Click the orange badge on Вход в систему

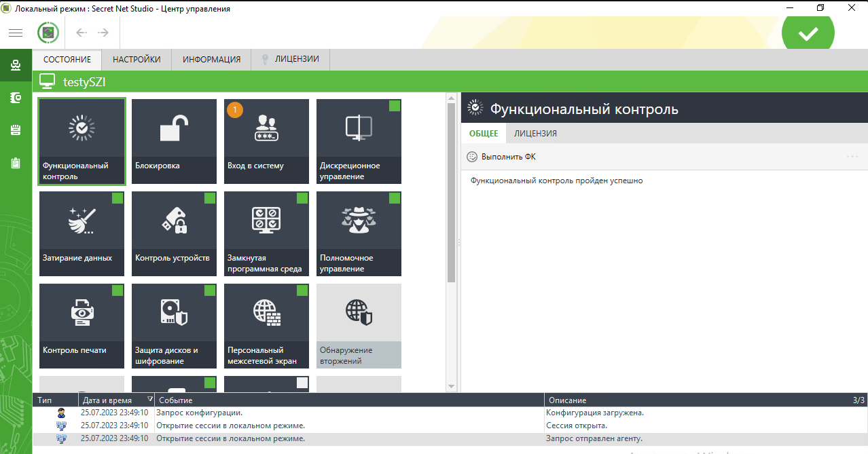(x=235, y=109)
